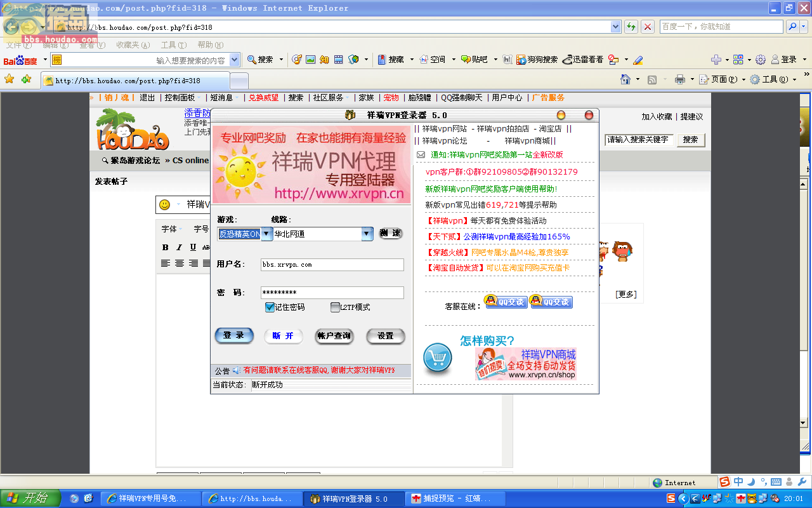Viewport: 812px width, 508px height.
Task: Click the Baidu toolbar 搜藏 button
Action: click(391, 60)
